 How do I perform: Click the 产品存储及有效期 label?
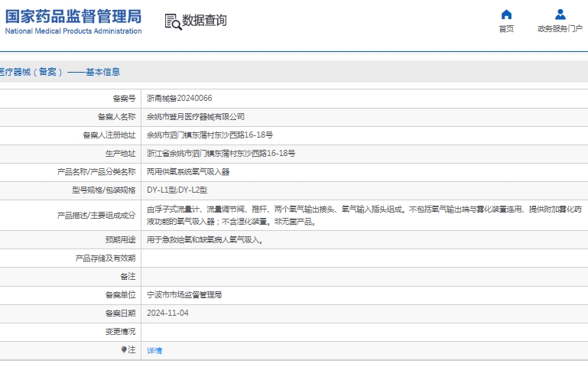[106, 258]
